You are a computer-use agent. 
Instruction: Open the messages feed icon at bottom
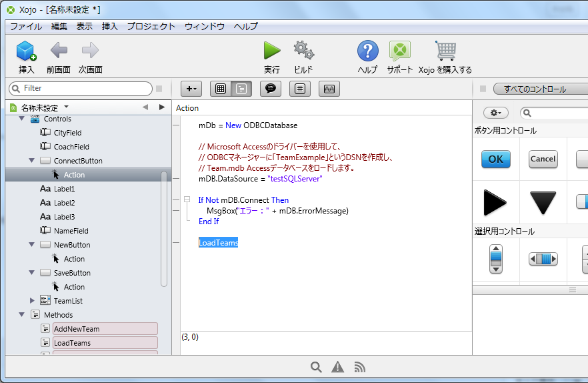click(359, 367)
